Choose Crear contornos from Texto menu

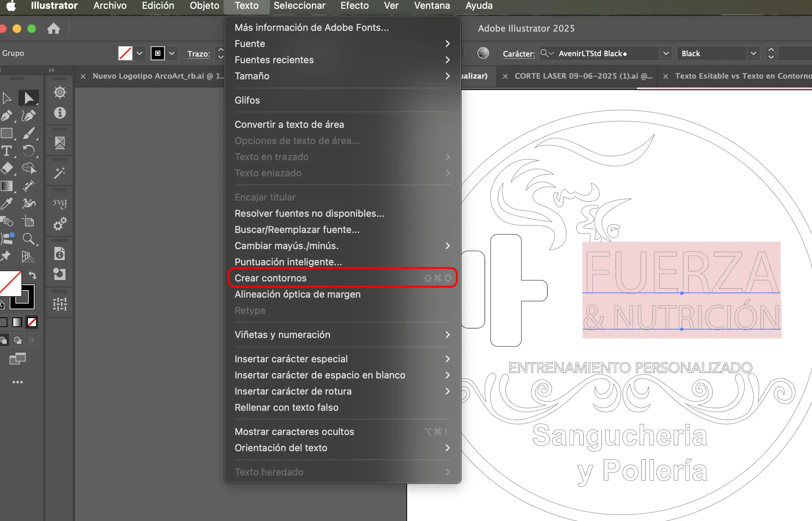342,278
